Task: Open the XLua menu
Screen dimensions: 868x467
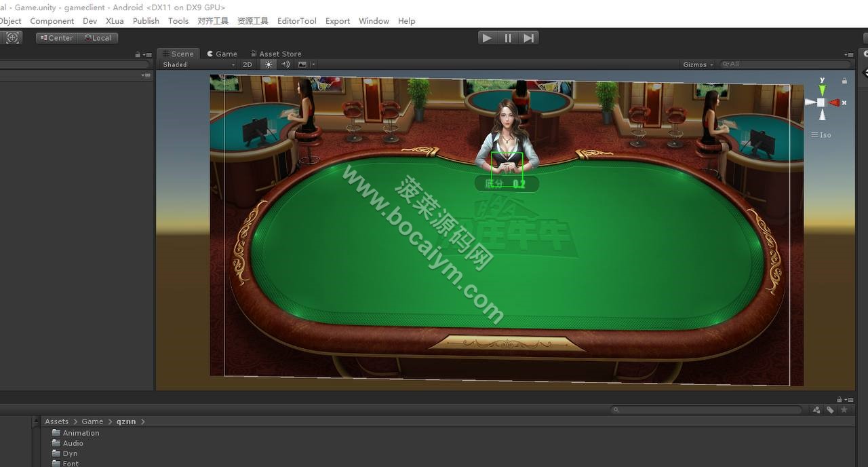Action: [x=115, y=21]
